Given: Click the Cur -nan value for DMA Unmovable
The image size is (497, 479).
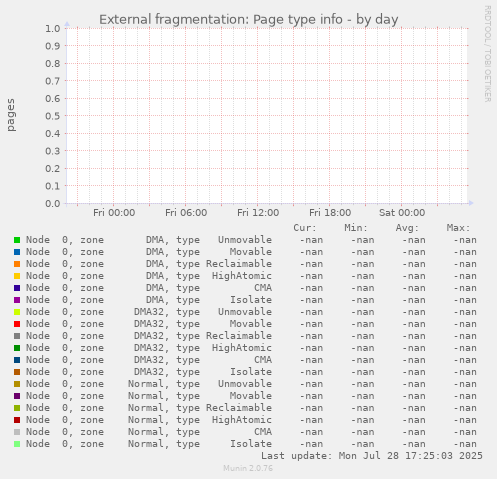Looking at the screenshot, I should [311, 240].
